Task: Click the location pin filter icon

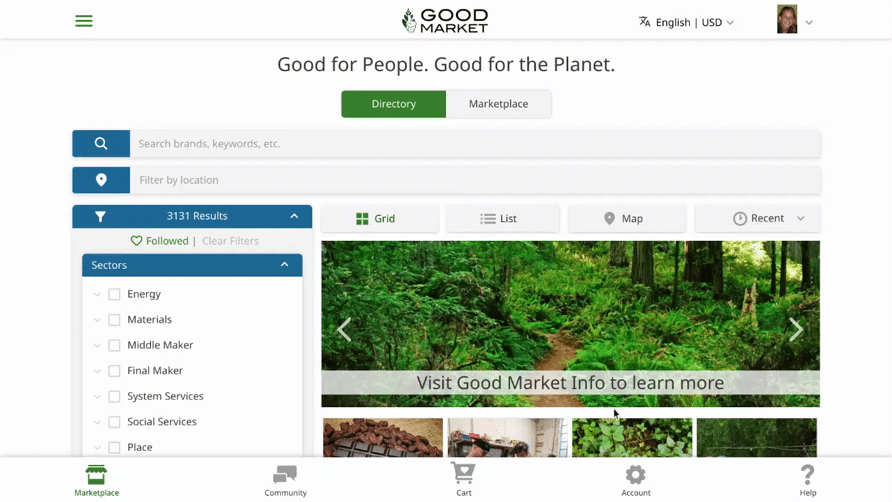Action: point(101,180)
